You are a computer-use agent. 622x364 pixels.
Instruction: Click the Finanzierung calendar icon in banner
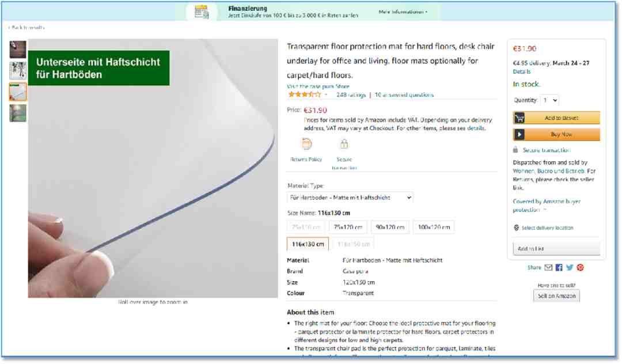coord(202,12)
